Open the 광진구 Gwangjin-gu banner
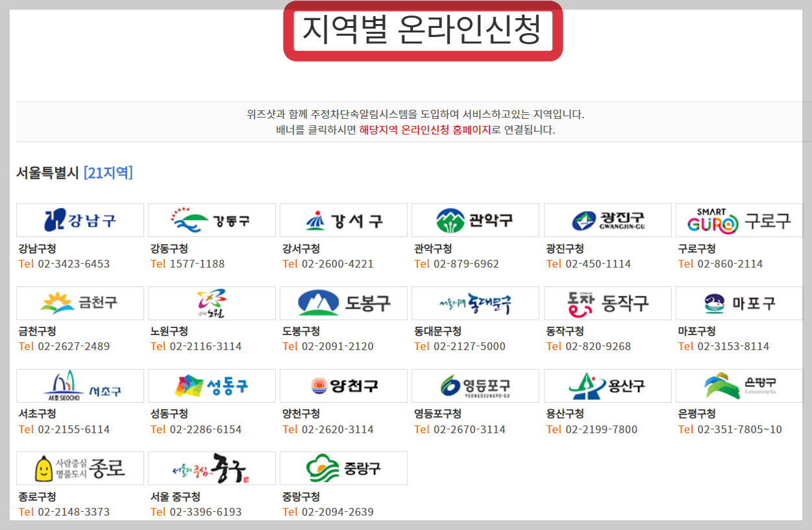Viewport: 812px width, 530px height. (x=608, y=220)
